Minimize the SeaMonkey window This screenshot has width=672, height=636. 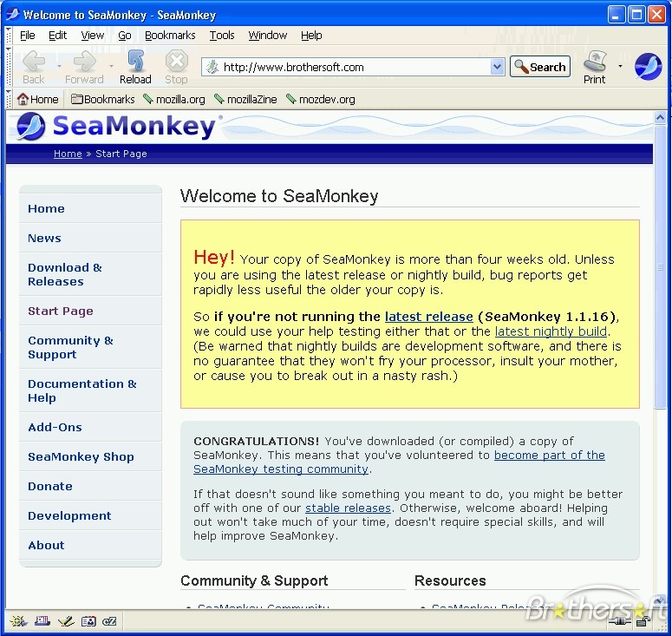coord(616,15)
